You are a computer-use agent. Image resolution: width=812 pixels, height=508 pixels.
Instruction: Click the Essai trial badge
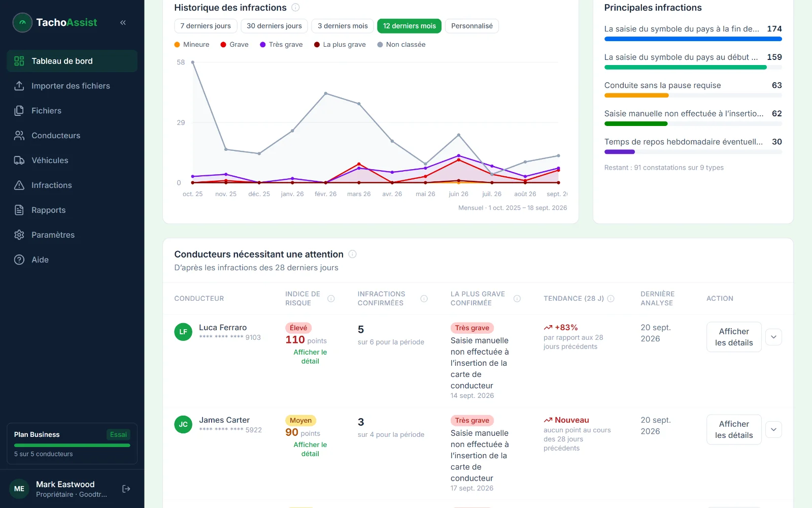tap(118, 434)
